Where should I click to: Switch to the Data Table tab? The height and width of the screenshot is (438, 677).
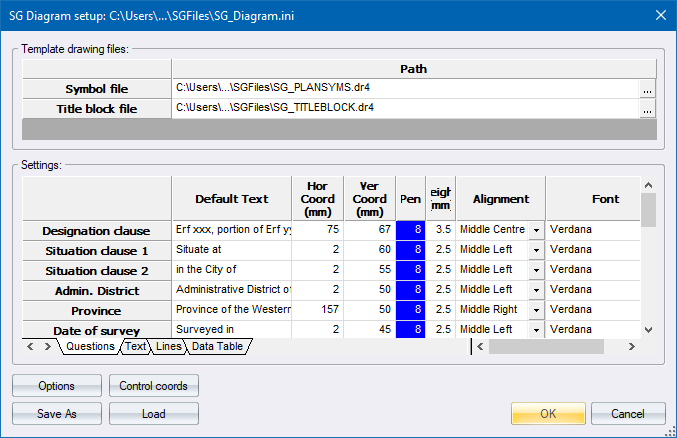pos(216,347)
